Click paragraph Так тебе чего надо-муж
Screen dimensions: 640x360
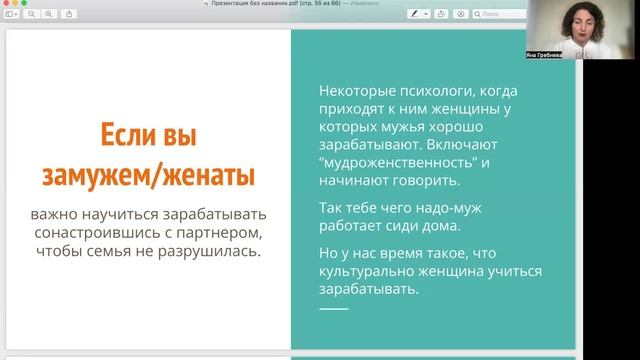click(x=400, y=217)
